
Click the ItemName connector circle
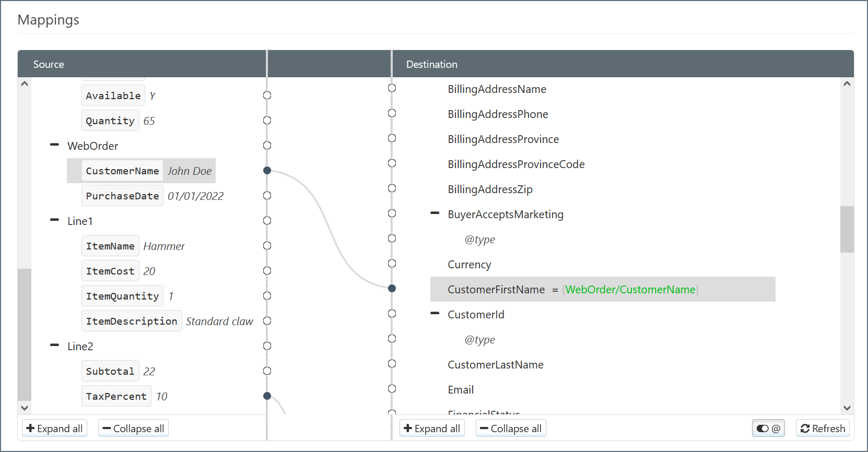tap(267, 246)
